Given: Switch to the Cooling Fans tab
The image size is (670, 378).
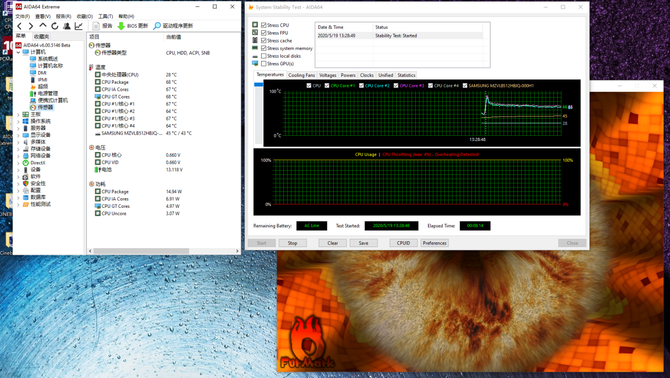Looking at the screenshot, I should point(301,75).
